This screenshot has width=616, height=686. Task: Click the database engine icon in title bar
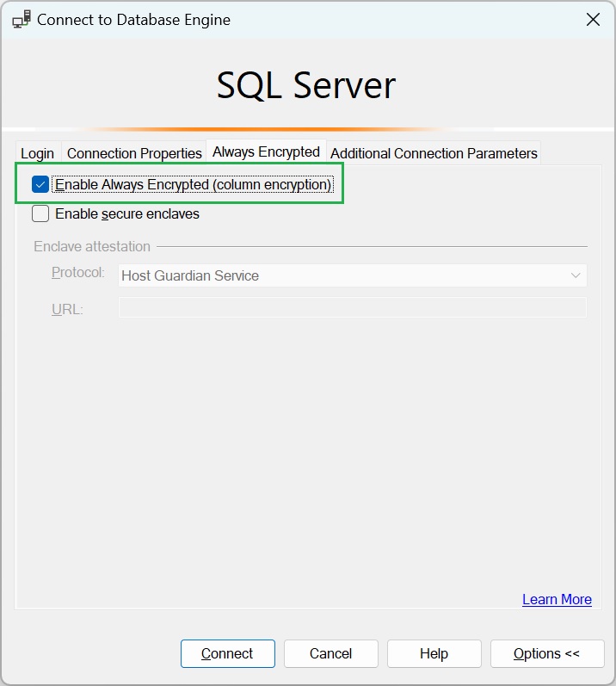(x=22, y=20)
